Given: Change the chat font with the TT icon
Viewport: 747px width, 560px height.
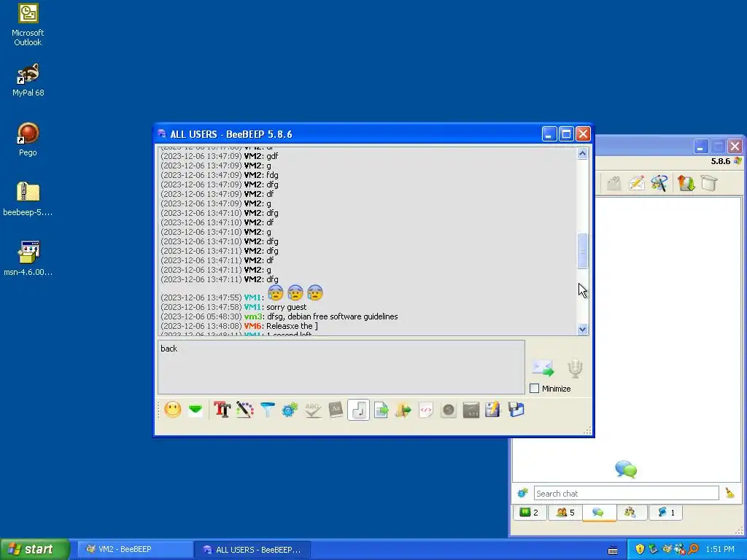Looking at the screenshot, I should [x=222, y=410].
